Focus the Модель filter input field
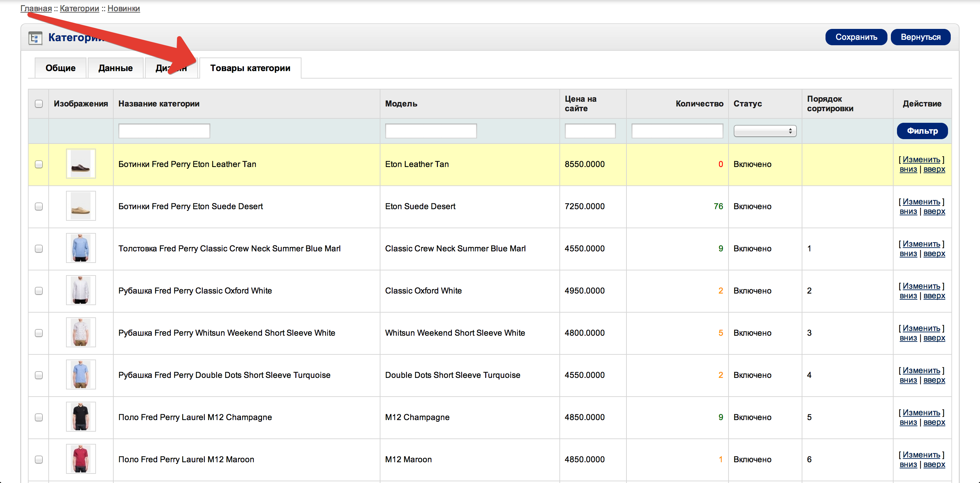 pyautogui.click(x=430, y=131)
